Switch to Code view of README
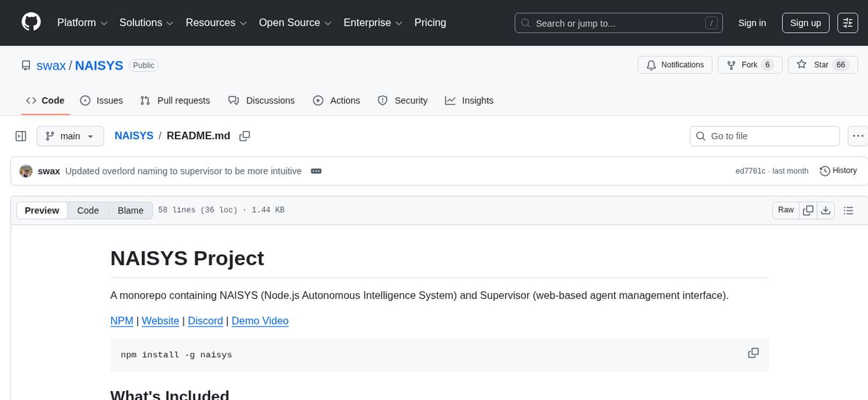Viewport: 868px width, 400px height. click(88, 210)
